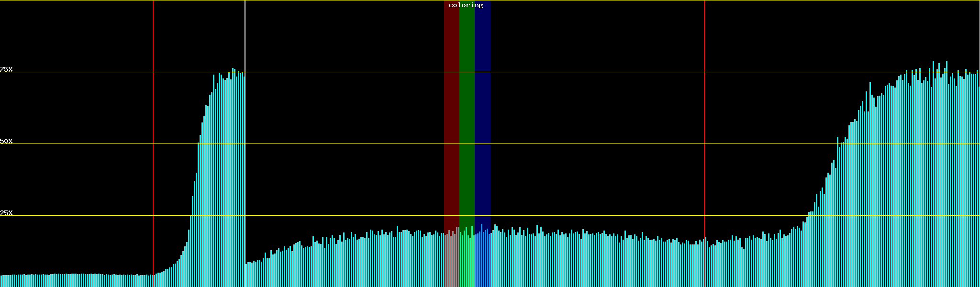Click the leftmost cyan bar of the histogram
Image resolution: width=980 pixels, height=287 pixels.
(1, 281)
